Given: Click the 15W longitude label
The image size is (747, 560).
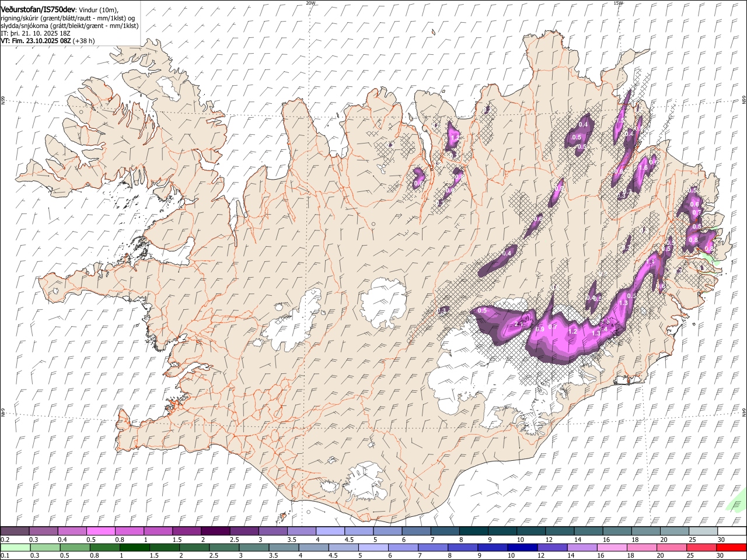Looking at the screenshot, I should (618, 3).
